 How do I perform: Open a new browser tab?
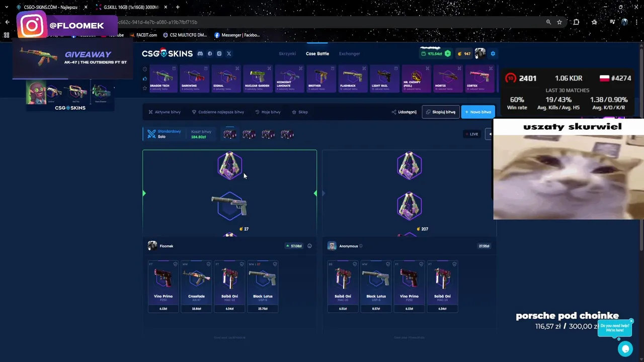pos(178,8)
